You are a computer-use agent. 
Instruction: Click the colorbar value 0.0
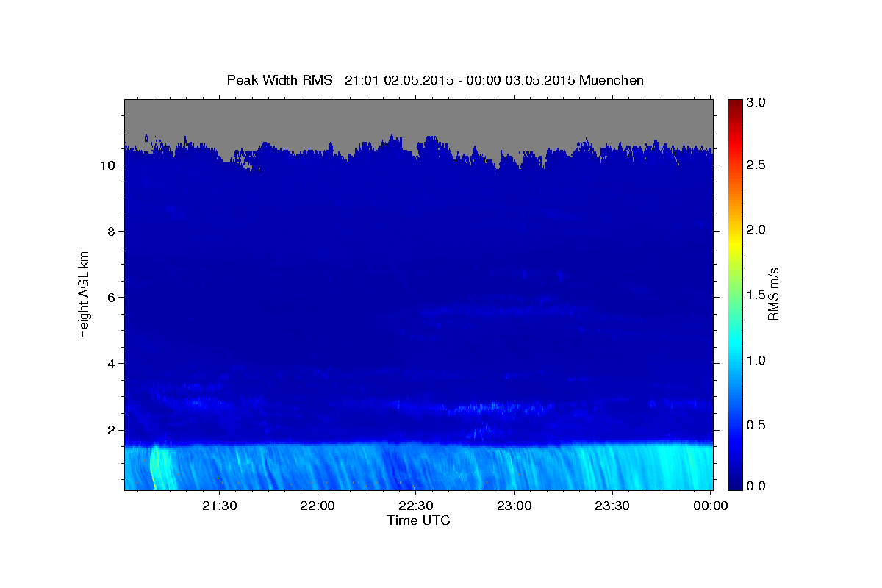pos(756,485)
